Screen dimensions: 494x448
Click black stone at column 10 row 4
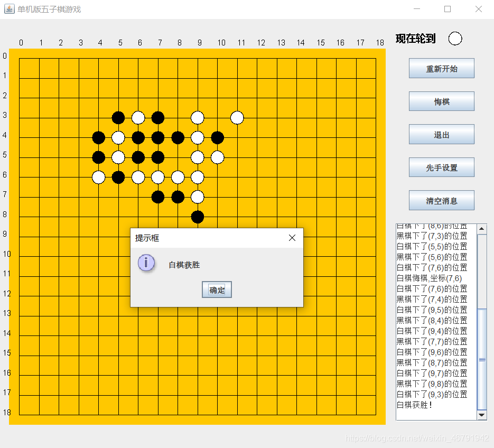(x=217, y=138)
